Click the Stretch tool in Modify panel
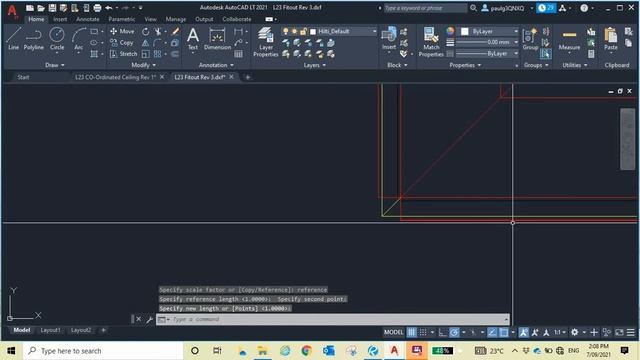The image size is (640, 360). 123,53
